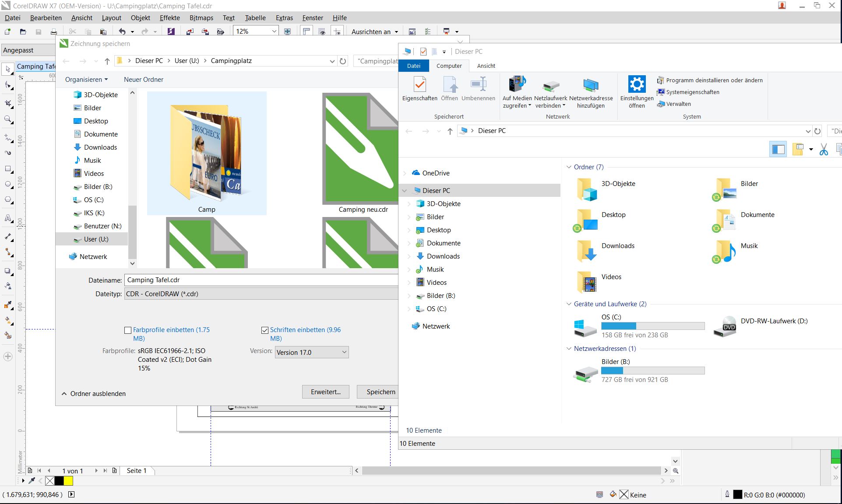Toggle the checkmark icon in Explorer quick access toolbar
Screen dimensions: 842x504
click(x=423, y=52)
